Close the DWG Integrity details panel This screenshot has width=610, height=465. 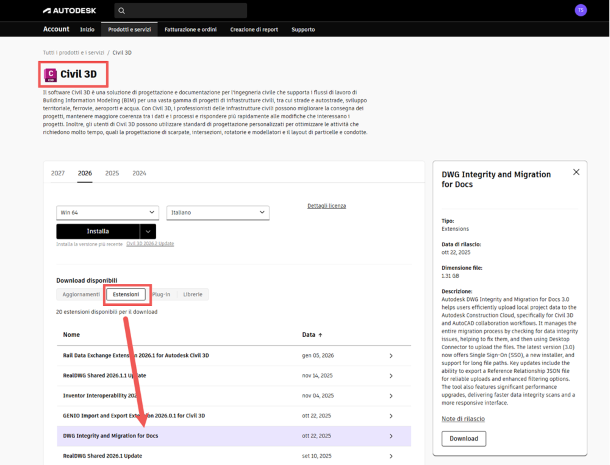[x=576, y=172]
